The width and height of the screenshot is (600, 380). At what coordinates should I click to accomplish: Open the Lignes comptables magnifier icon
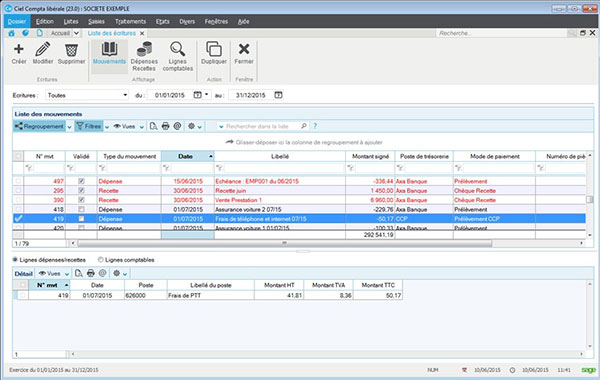tap(178, 49)
